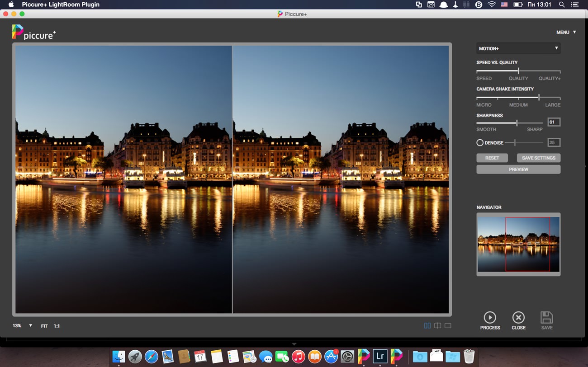Image resolution: width=588 pixels, height=367 pixels.
Task: Select the single image view icon
Action: [x=448, y=325]
